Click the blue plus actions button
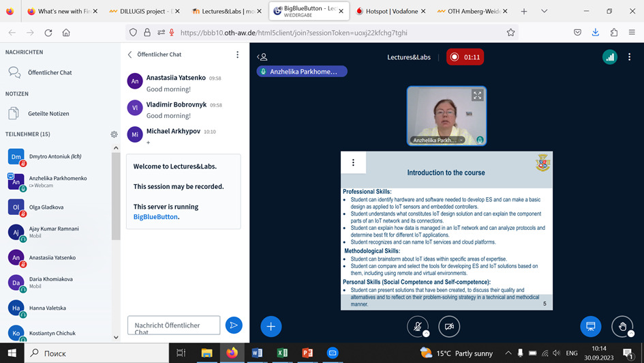This screenshot has height=363, width=644. pos(271,326)
